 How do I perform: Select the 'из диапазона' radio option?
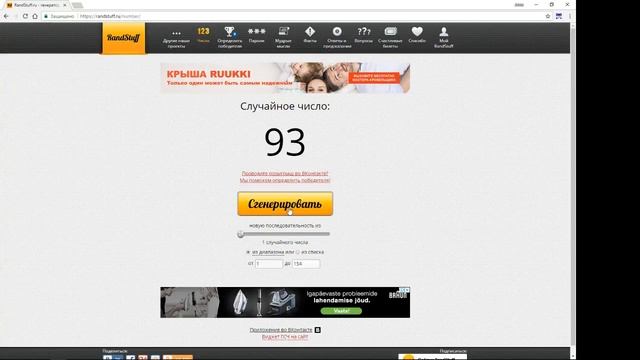248,252
